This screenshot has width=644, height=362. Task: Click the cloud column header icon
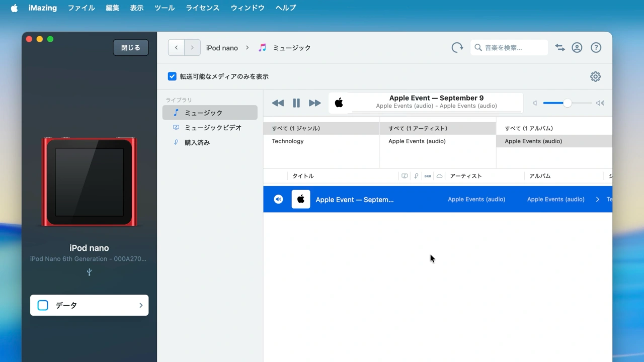439,176
